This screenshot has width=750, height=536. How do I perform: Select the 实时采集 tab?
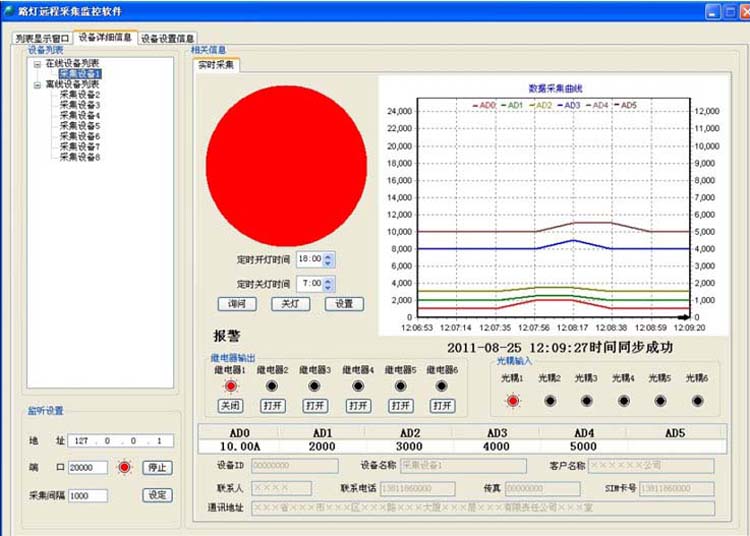tap(216, 65)
